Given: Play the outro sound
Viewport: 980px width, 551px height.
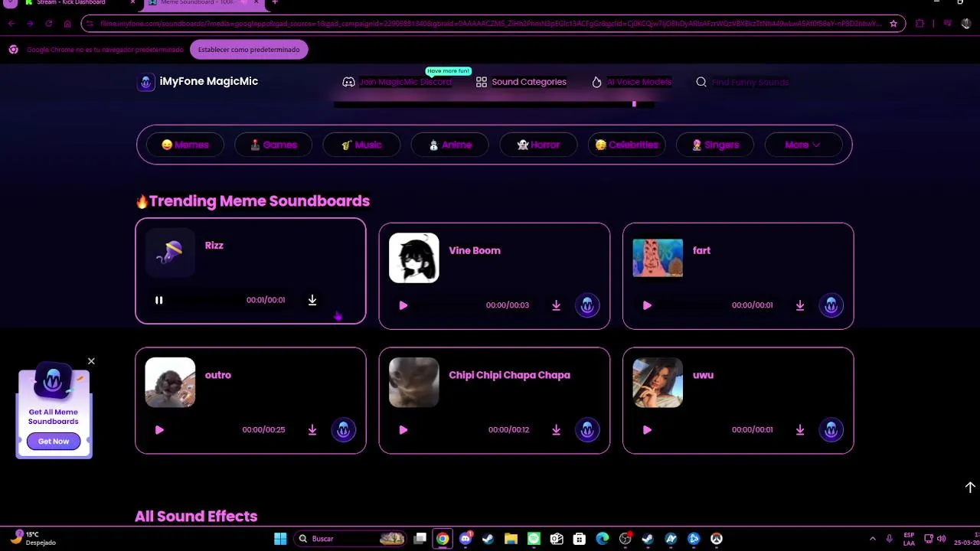Looking at the screenshot, I should (x=159, y=430).
